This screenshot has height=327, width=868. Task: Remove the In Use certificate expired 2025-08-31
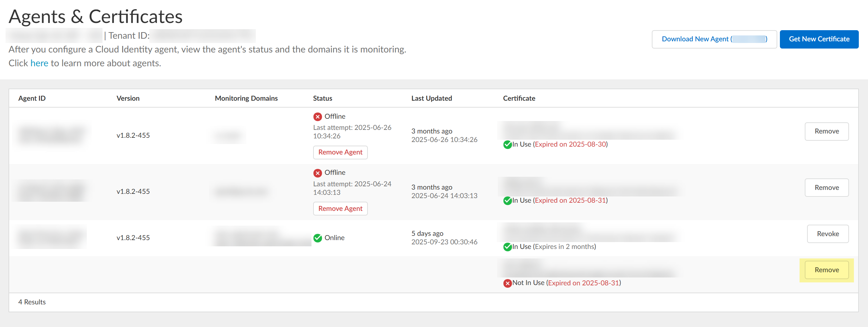point(826,188)
